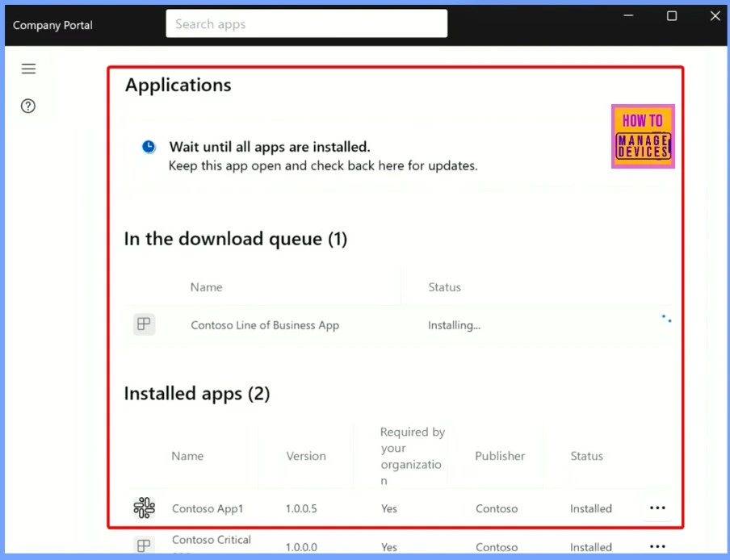Click the installing progress spinner
Image resolution: width=730 pixels, height=560 pixels.
coord(667,319)
